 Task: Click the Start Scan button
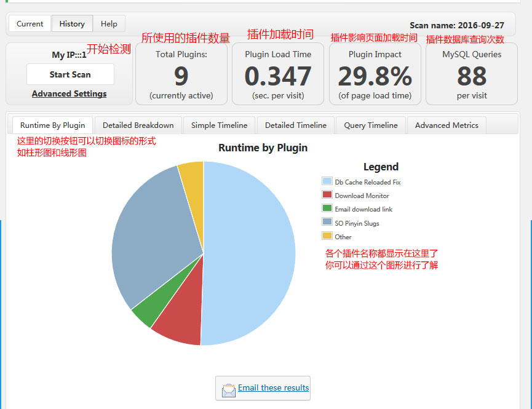(69, 74)
